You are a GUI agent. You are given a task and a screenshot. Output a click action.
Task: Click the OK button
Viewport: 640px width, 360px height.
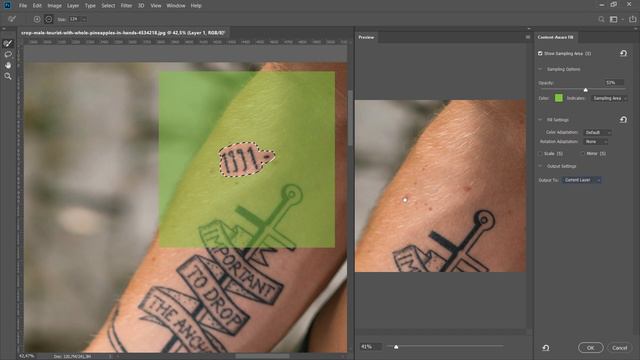pyautogui.click(x=591, y=348)
